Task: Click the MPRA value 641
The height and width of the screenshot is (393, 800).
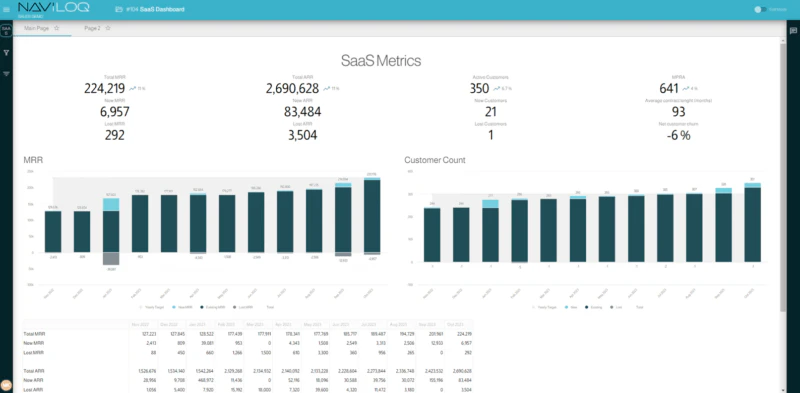Action: point(669,88)
